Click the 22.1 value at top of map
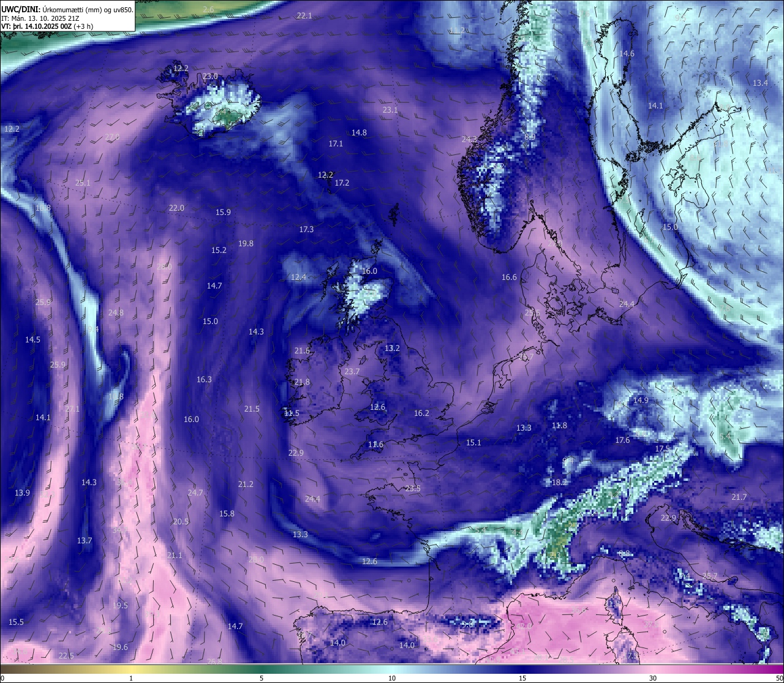This screenshot has height=683, width=784. click(304, 15)
